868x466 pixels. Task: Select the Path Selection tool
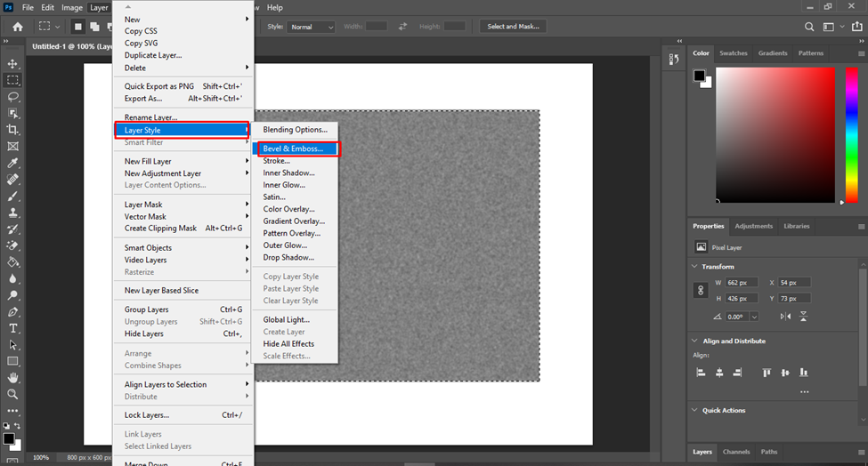click(x=12, y=345)
